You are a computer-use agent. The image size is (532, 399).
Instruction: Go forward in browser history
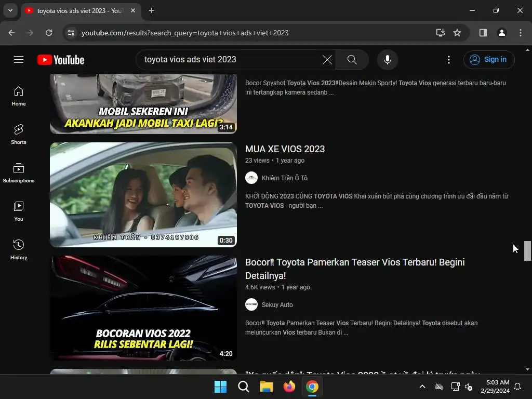[x=30, y=33]
